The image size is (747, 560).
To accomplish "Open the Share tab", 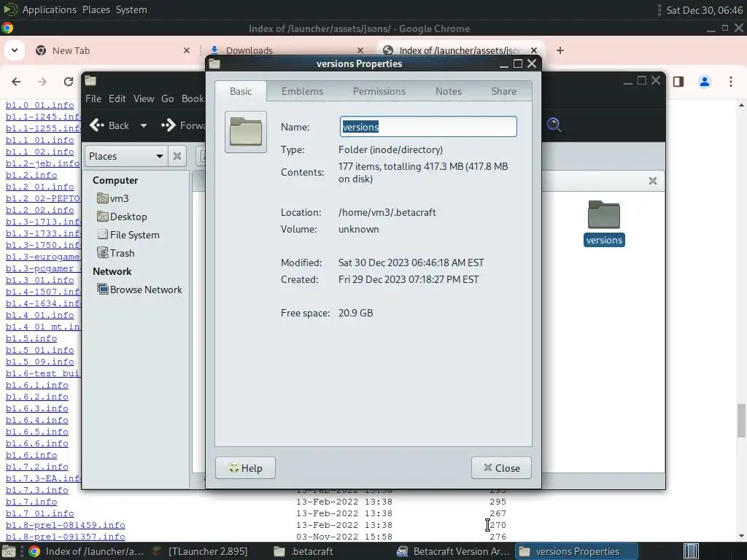I will [503, 91].
